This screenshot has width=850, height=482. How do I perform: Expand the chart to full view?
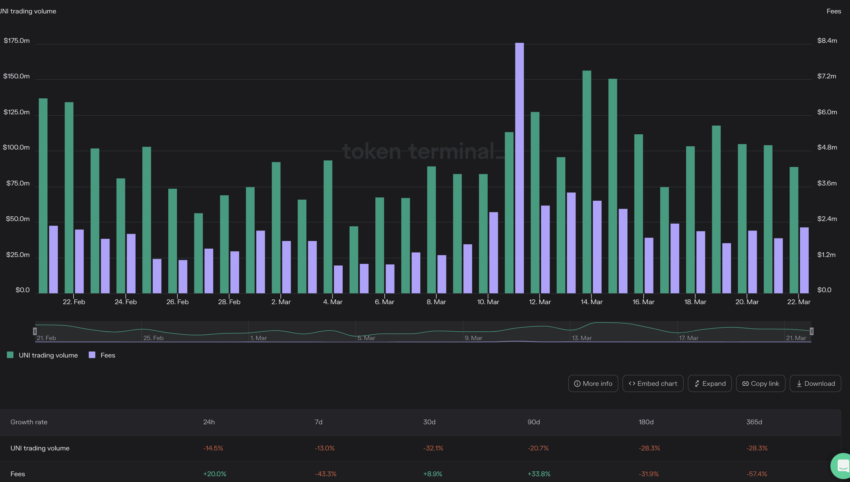pyautogui.click(x=709, y=383)
